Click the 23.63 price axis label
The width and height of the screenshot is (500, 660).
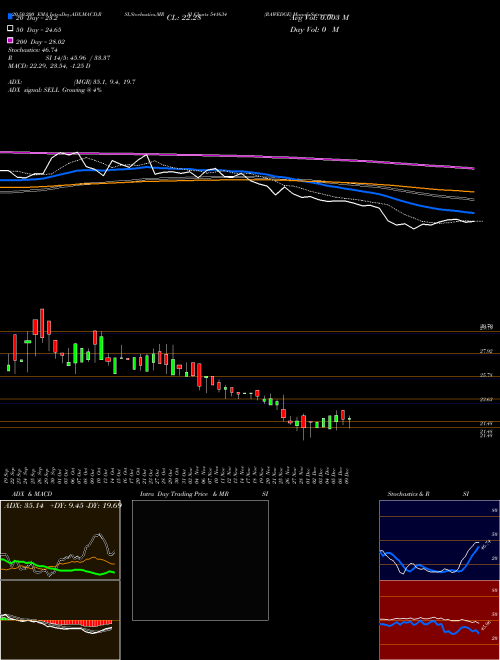pyautogui.click(x=486, y=399)
